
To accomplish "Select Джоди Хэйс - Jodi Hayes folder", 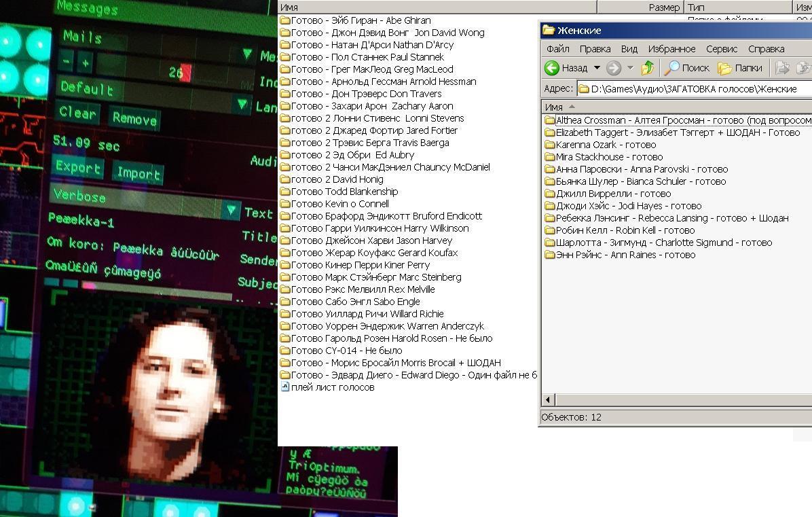I will point(629,206).
